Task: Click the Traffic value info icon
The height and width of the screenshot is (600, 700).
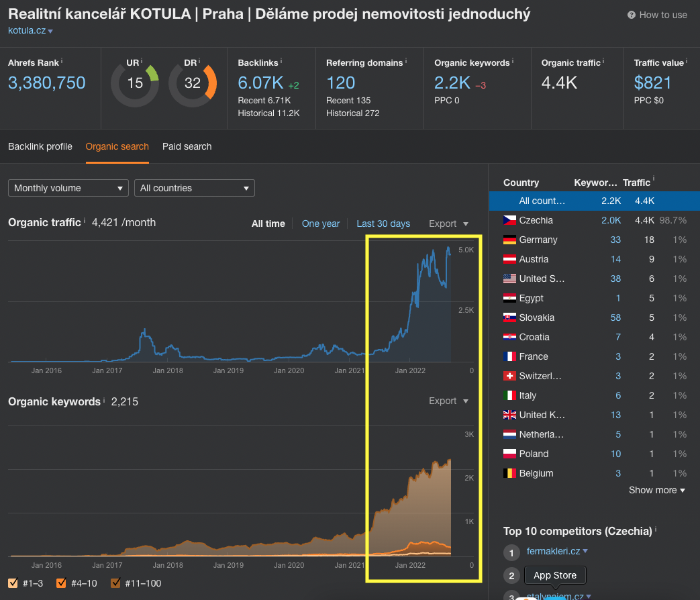Action: 687,61
